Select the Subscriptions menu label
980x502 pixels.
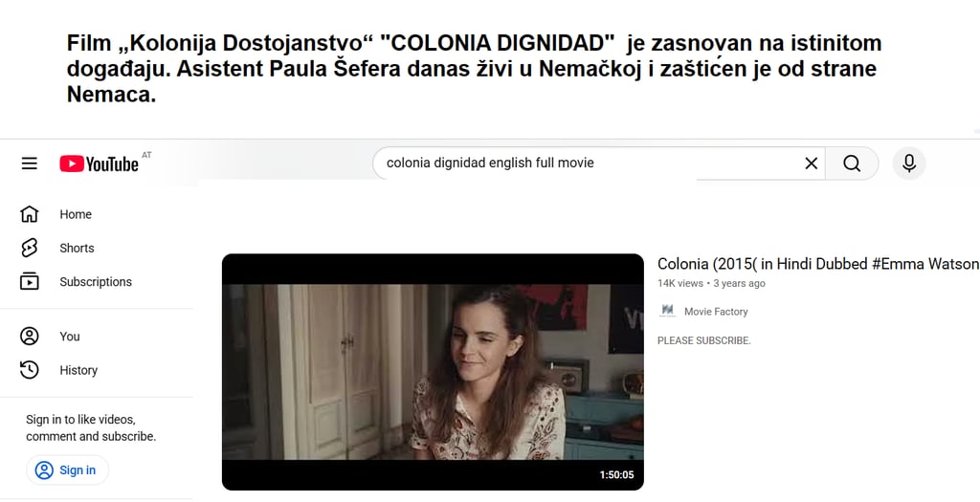96,281
